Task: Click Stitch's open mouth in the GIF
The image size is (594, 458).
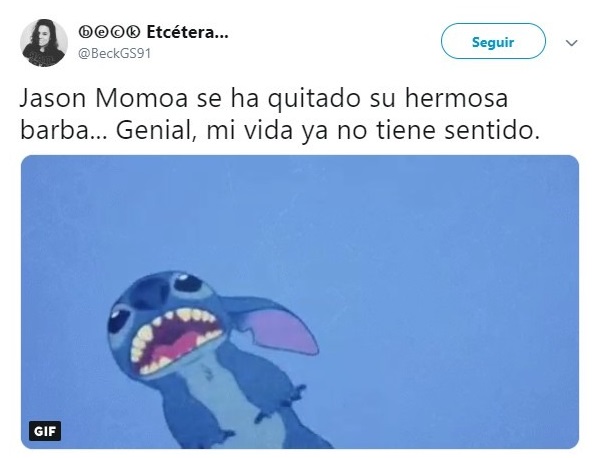Action: click(x=175, y=341)
